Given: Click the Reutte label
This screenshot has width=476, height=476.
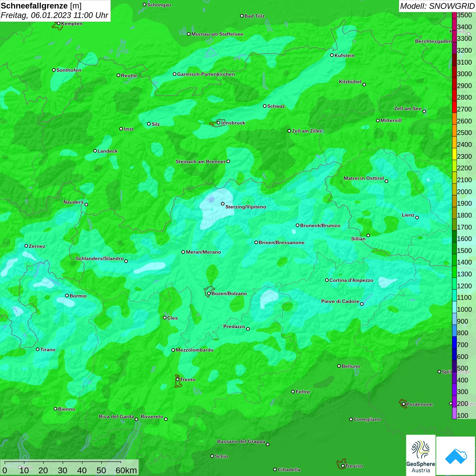Looking at the screenshot, I should [x=129, y=75].
